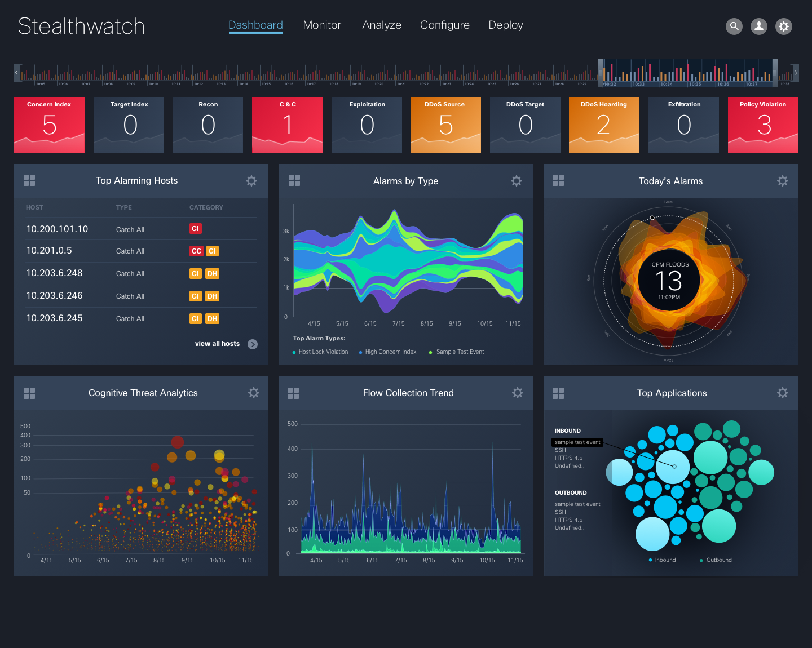Open the C & C tile
Viewport: 812px width, 648px height.
point(287,125)
